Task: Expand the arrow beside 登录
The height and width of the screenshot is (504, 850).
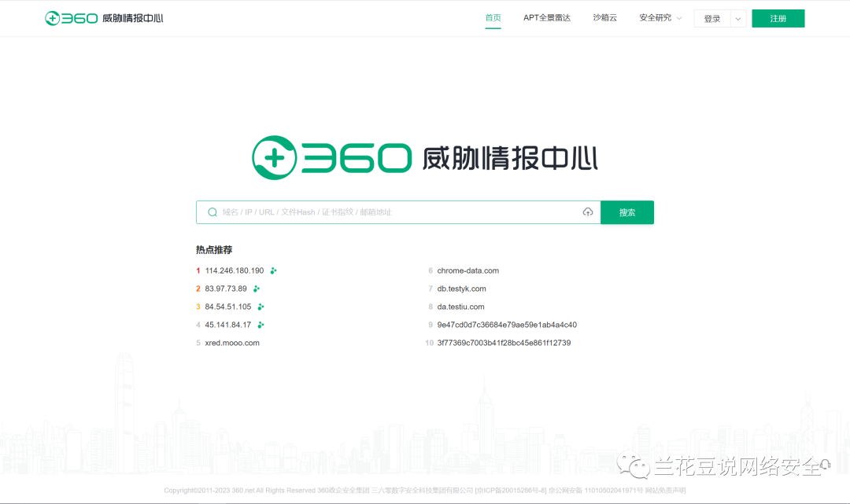Action: (737, 18)
